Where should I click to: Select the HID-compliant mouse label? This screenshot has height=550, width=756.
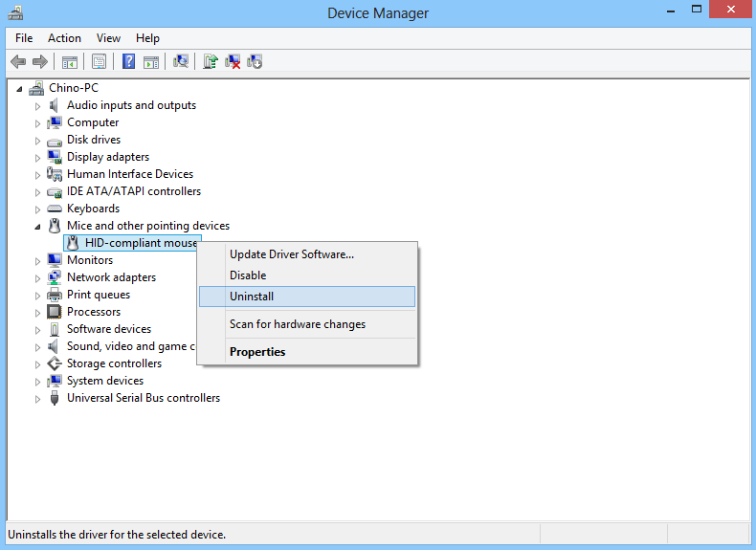(142, 243)
